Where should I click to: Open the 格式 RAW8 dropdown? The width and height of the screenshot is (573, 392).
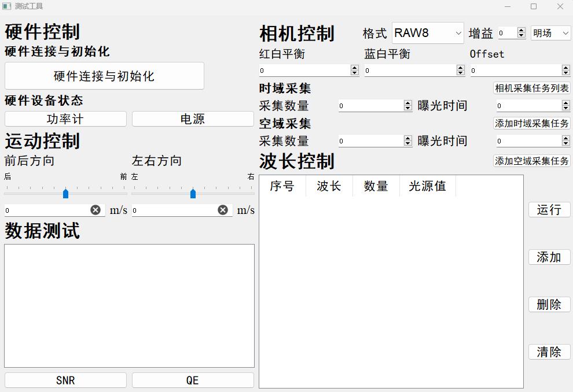pos(428,34)
